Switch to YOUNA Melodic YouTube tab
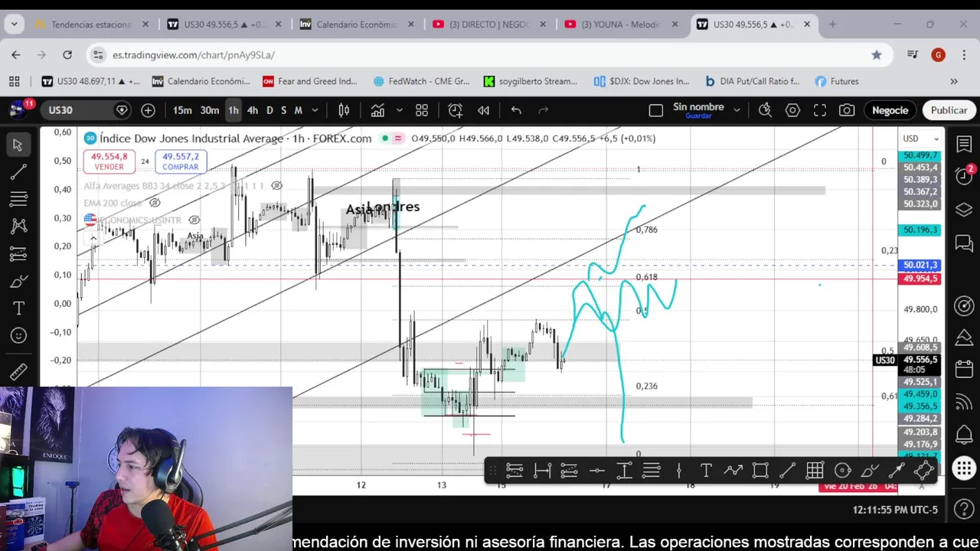Screen dimensions: 980x551 (x=621, y=24)
